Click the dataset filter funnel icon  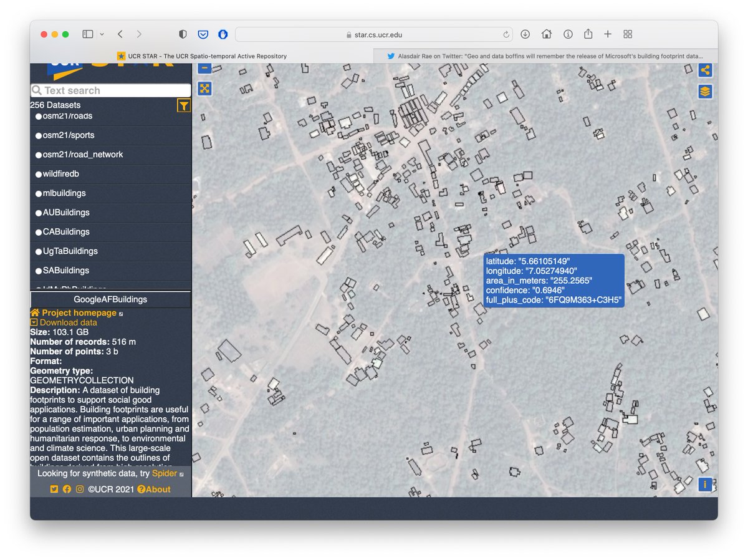[x=183, y=105]
